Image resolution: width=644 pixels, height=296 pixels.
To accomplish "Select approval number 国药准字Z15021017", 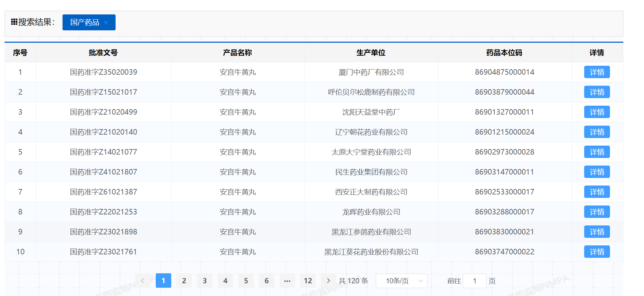I will 103,92.
